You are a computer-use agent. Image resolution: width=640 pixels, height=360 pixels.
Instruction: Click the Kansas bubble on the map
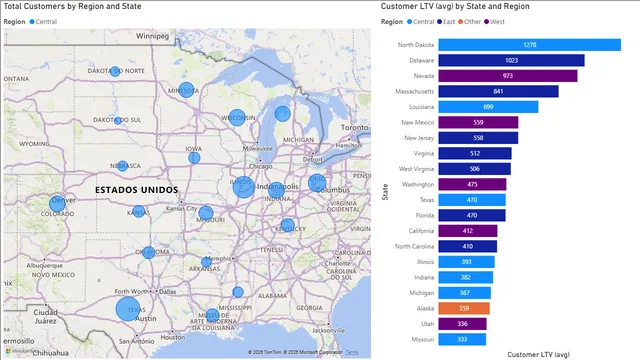(x=139, y=211)
